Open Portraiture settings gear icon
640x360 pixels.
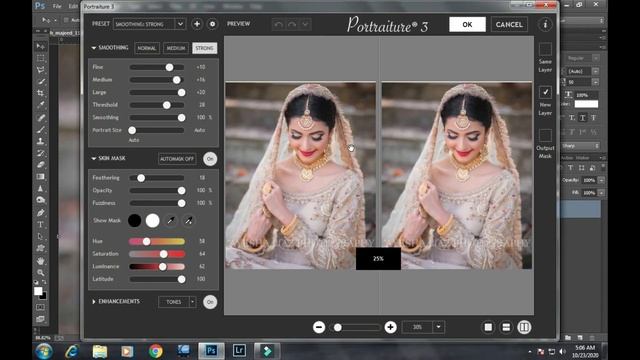212,24
